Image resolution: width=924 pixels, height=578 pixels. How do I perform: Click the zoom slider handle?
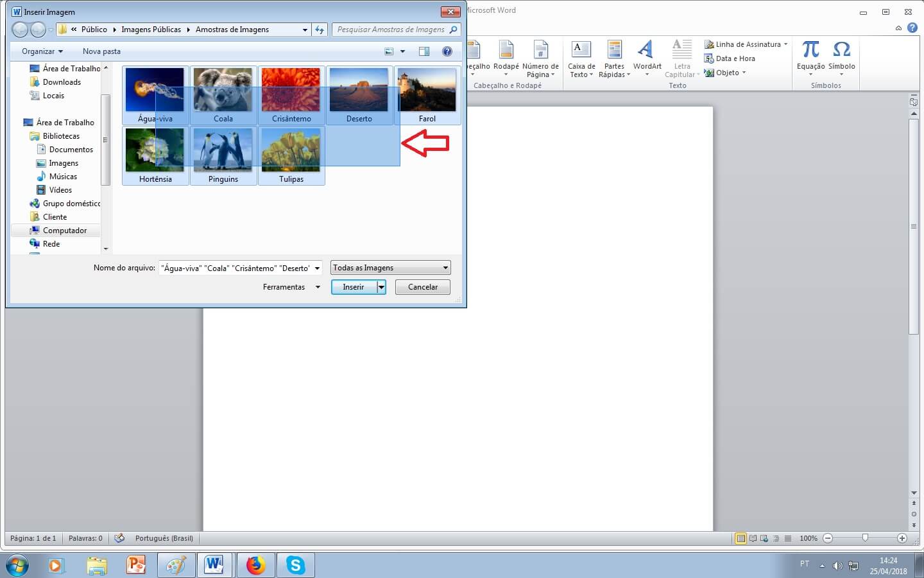click(x=865, y=538)
